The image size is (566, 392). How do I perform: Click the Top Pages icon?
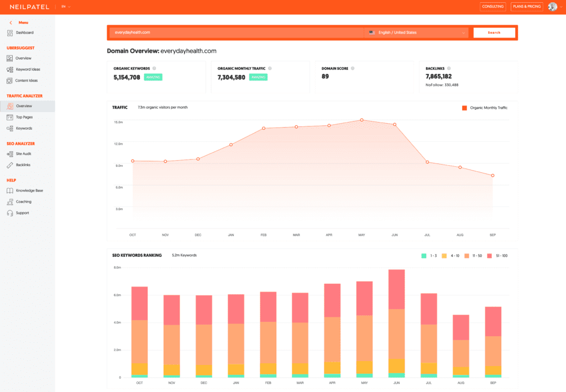[10, 117]
